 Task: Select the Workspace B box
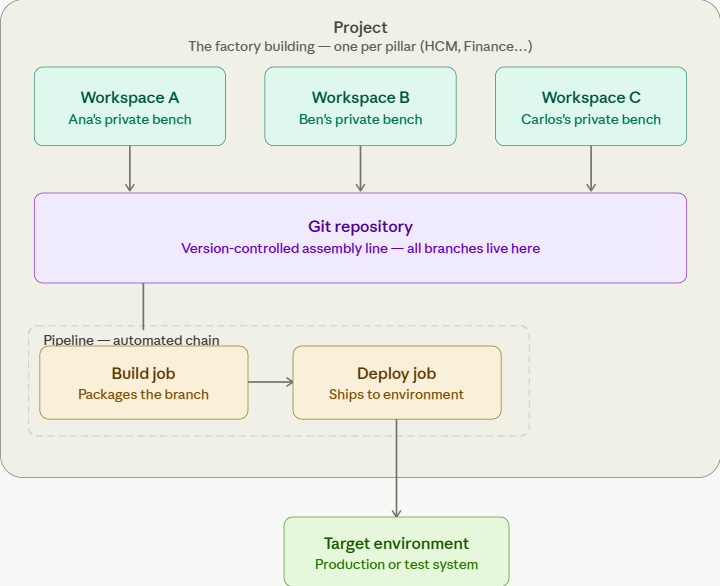point(360,106)
